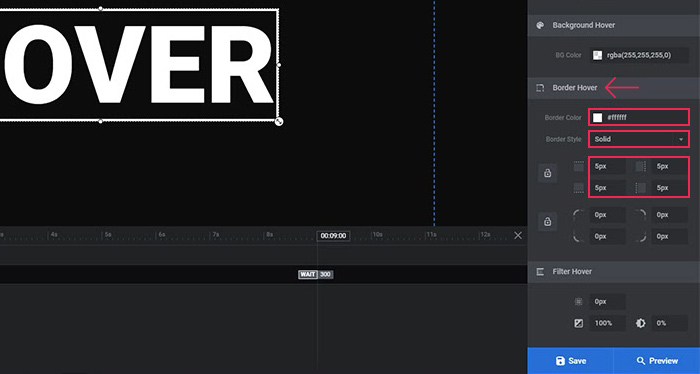
Task: Click the left border width icon
Action: 641,188
